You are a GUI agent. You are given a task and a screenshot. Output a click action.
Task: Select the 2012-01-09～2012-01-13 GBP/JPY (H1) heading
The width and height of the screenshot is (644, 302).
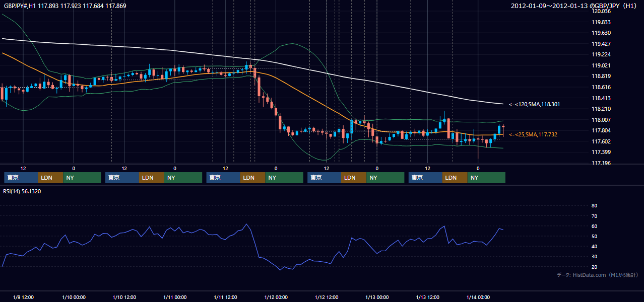(574, 6)
